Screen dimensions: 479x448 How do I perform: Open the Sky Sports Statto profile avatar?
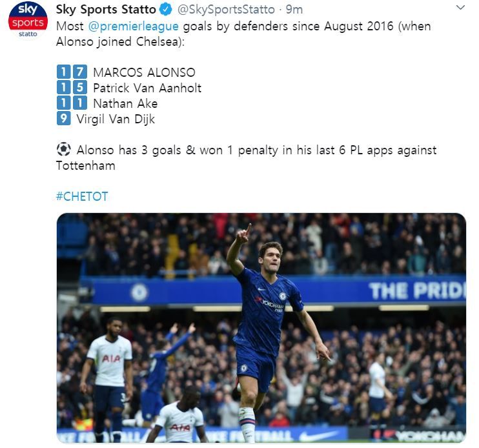(28, 19)
